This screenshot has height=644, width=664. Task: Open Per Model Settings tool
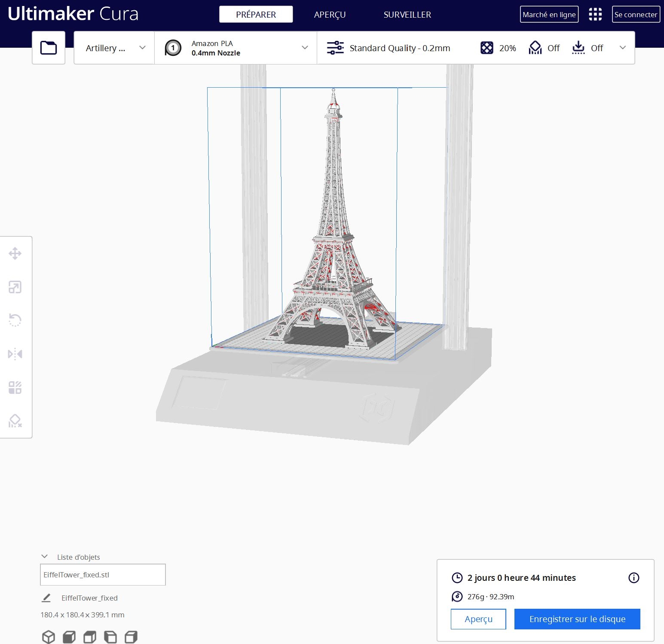tap(15, 387)
